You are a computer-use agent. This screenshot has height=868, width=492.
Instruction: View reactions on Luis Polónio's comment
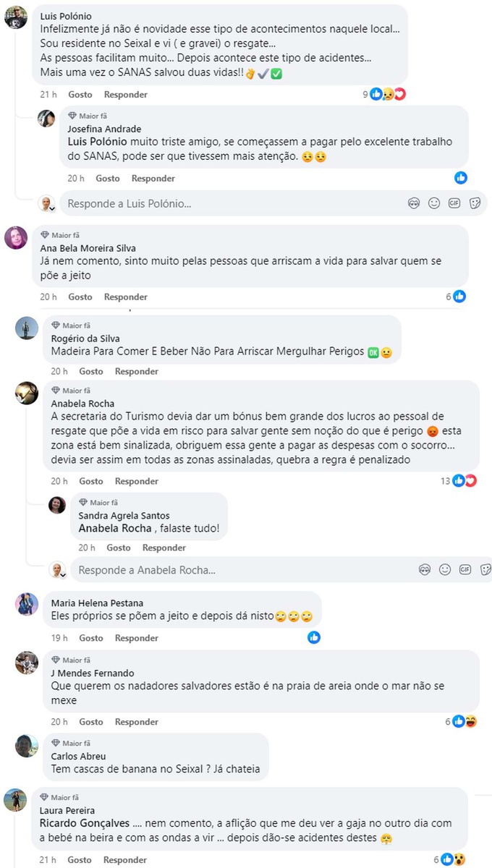(x=385, y=94)
